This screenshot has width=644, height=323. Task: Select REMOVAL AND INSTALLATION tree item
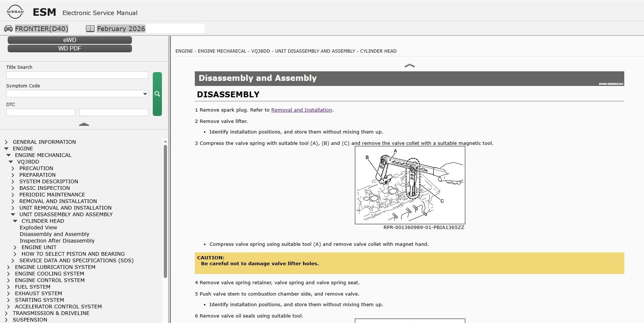(58, 201)
